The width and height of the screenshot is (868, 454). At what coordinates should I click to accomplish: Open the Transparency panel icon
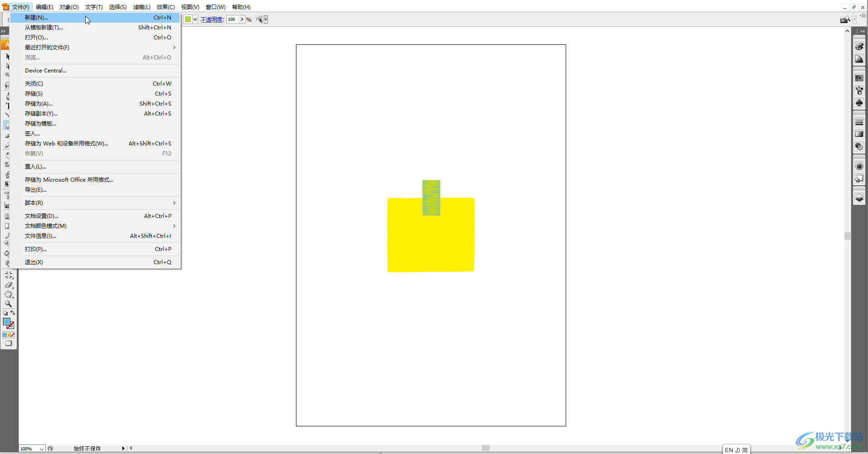(859, 146)
